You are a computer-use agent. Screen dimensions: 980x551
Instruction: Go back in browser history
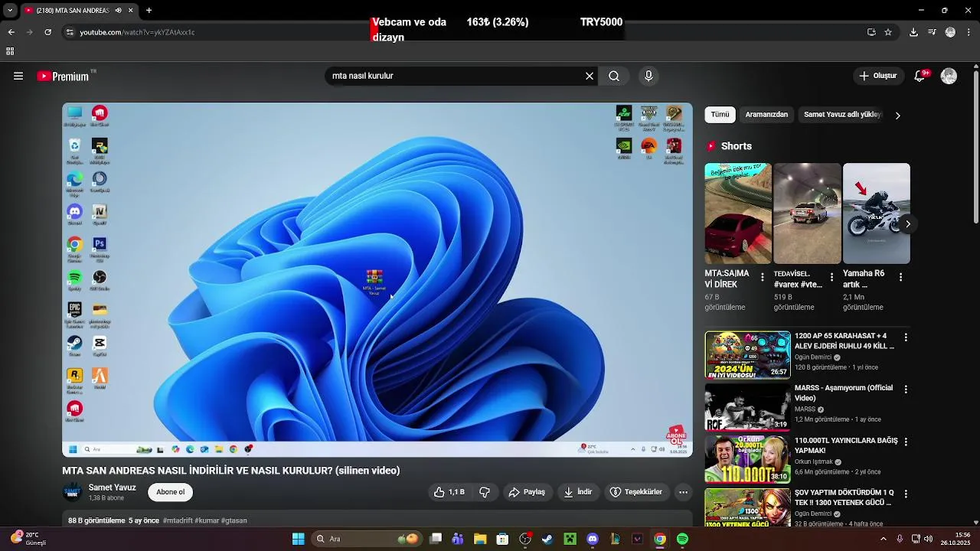coord(11,32)
